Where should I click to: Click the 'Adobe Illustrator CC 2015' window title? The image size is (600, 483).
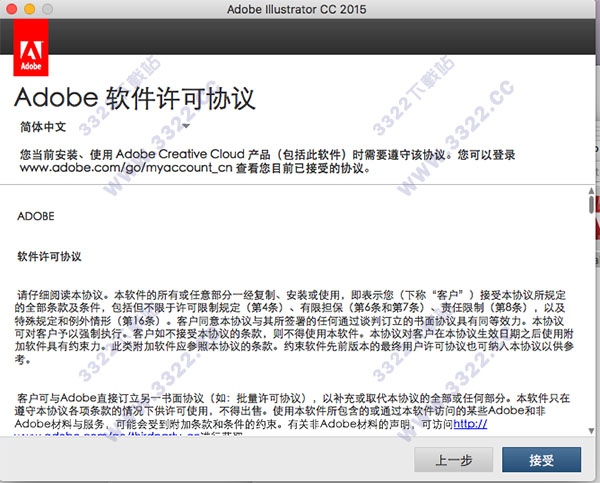pyautogui.click(x=297, y=9)
